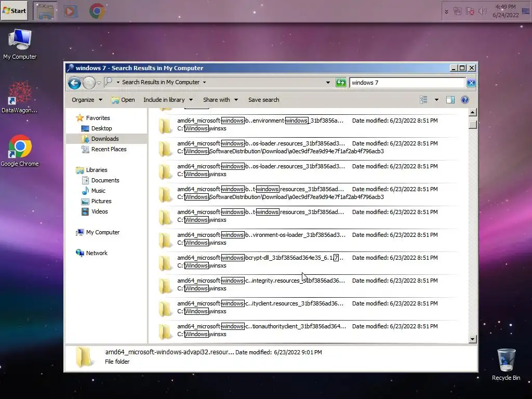Open Desktop in the navigation pane

[x=101, y=128]
